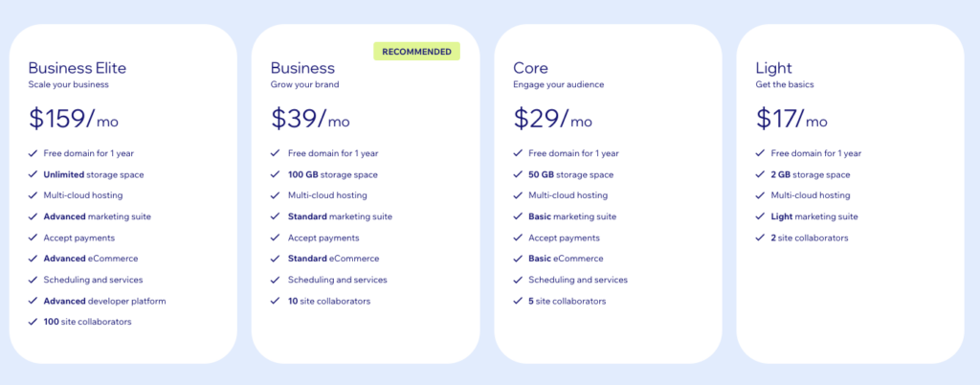Click 10 site collaborators in Business plan
The height and width of the screenshot is (385, 980).
(x=328, y=301)
